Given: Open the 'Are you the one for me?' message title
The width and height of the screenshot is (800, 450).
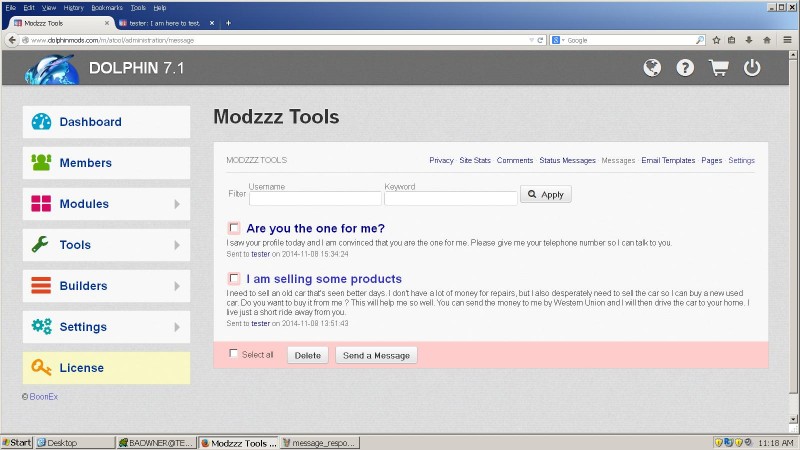Looking at the screenshot, I should tap(315, 228).
